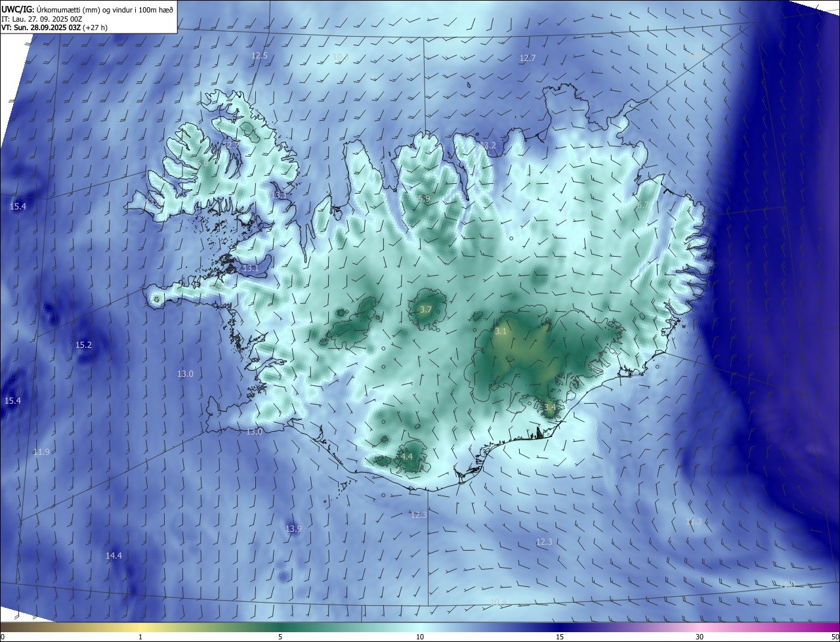Click the "1" label on the colour scale
This screenshot has width=840, height=642.
(x=140, y=637)
